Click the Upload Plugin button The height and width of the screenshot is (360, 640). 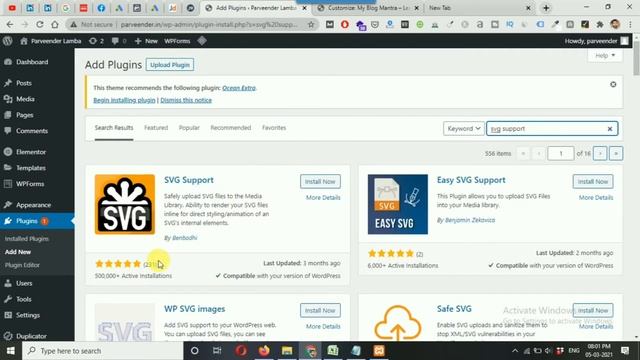coord(170,65)
